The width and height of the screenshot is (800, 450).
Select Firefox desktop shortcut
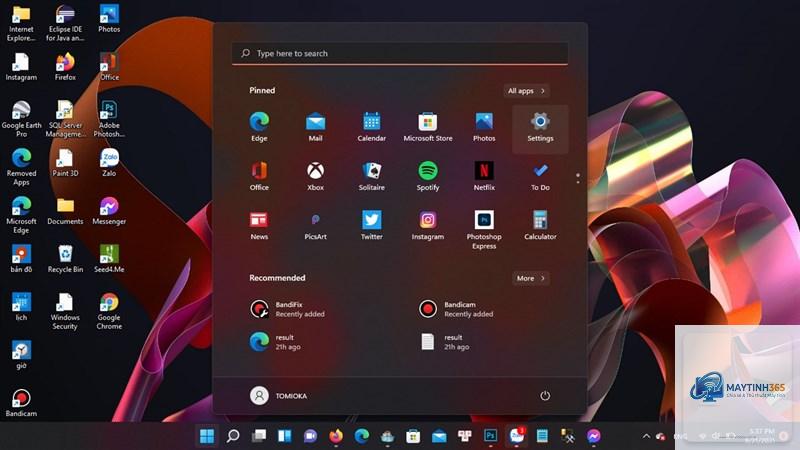pos(65,67)
